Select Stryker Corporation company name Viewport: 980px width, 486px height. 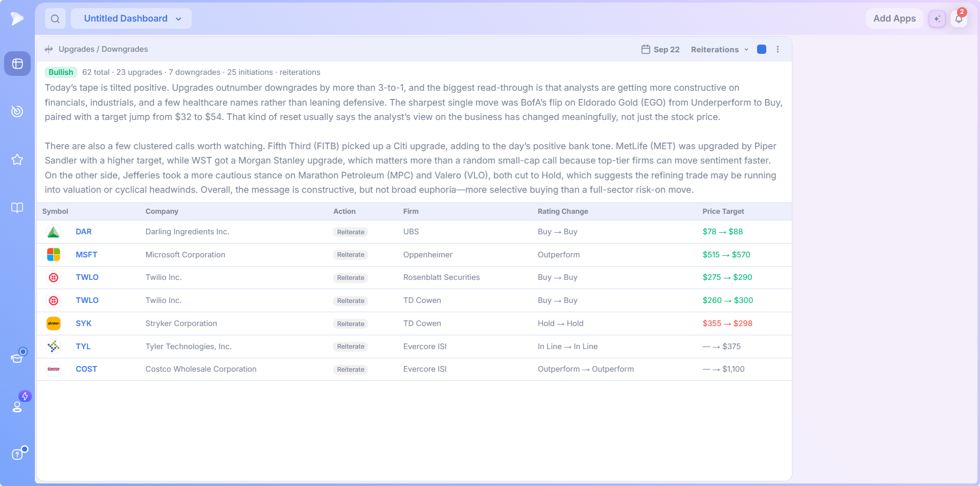tap(181, 323)
